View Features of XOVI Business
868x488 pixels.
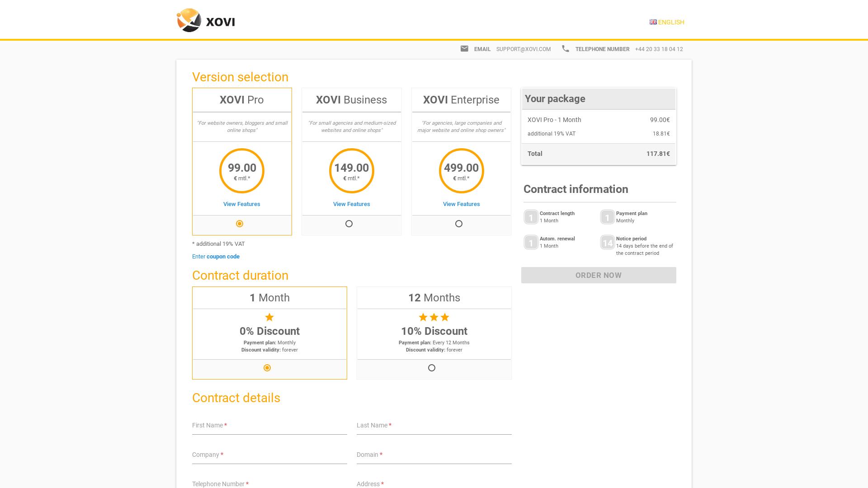(x=351, y=204)
